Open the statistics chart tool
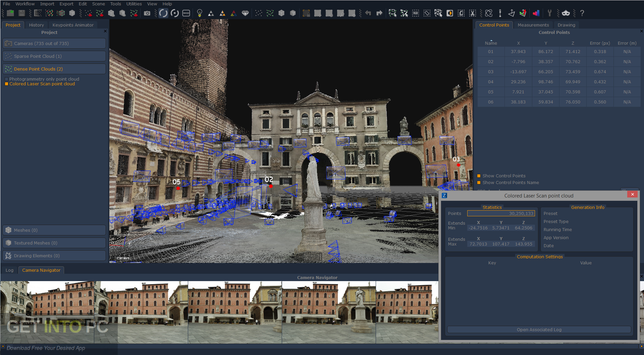The image size is (644, 355). pos(536,13)
